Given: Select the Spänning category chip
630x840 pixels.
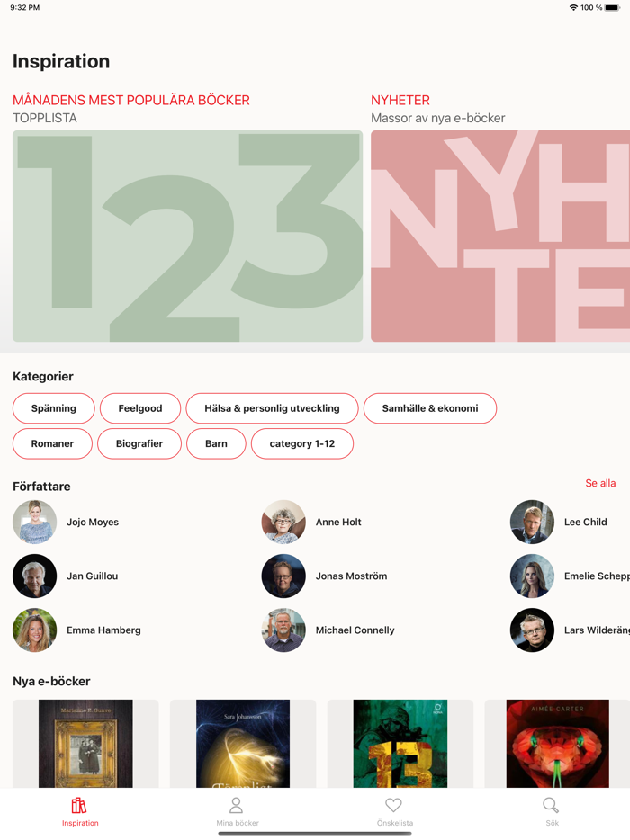Looking at the screenshot, I should pyautogui.click(x=54, y=408).
